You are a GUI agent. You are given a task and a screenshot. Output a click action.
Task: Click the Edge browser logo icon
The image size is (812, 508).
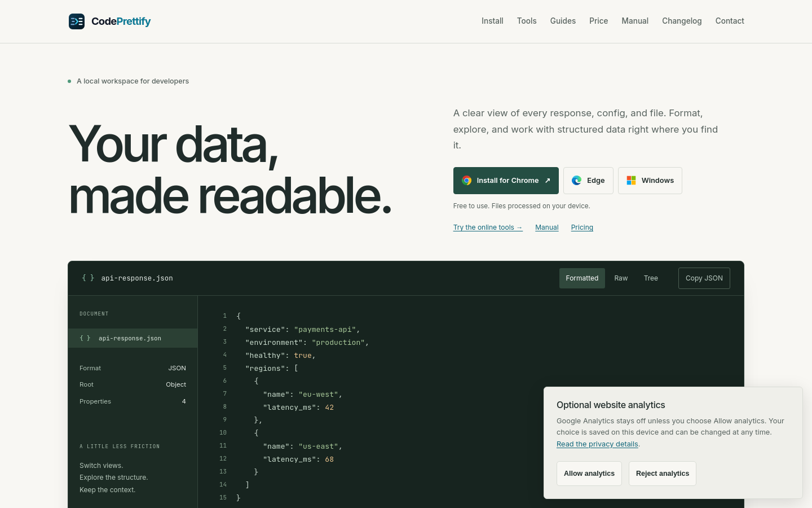click(x=577, y=181)
